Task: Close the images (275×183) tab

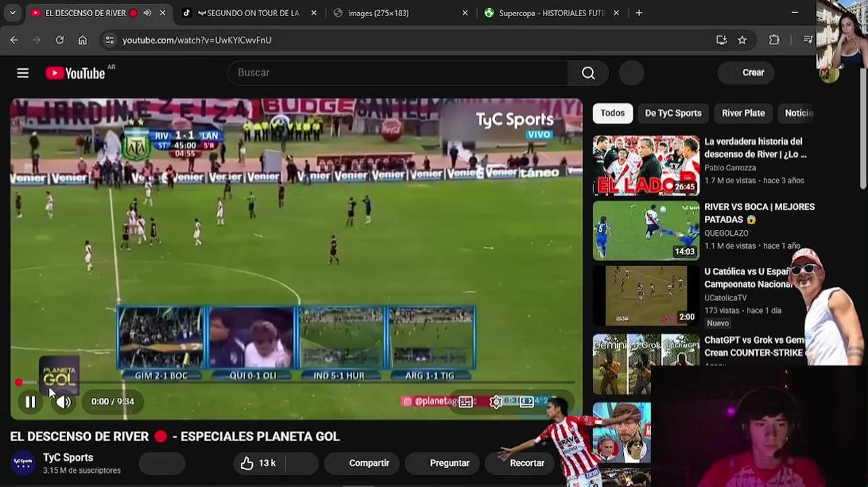Action: [x=465, y=13]
